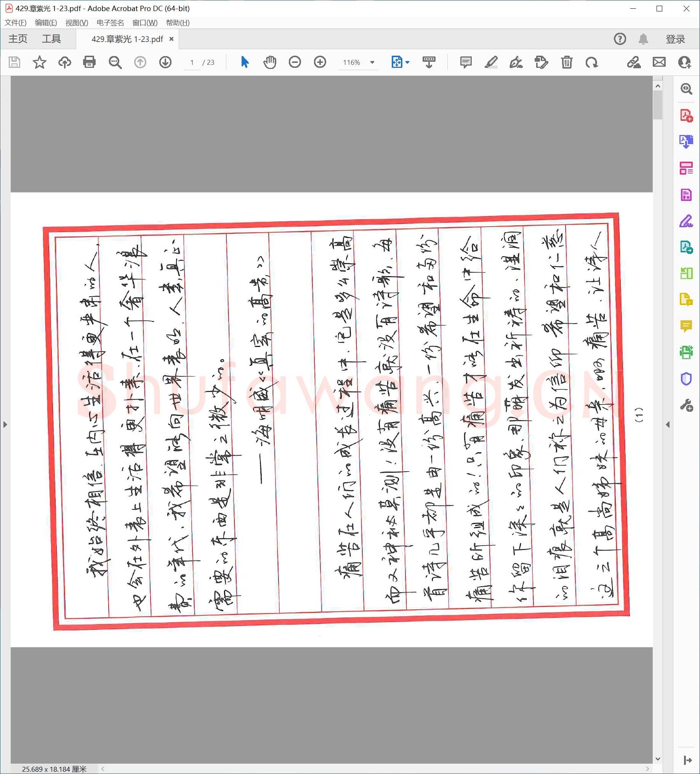This screenshot has height=774, width=700.
Task: Open the Protect tool with shield icon
Action: (x=687, y=379)
